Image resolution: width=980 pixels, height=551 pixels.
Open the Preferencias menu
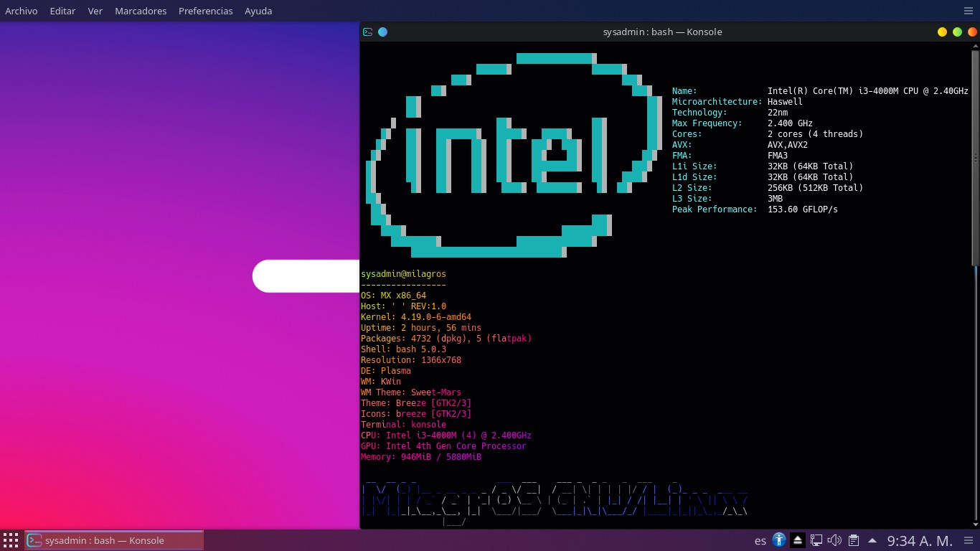tap(205, 11)
